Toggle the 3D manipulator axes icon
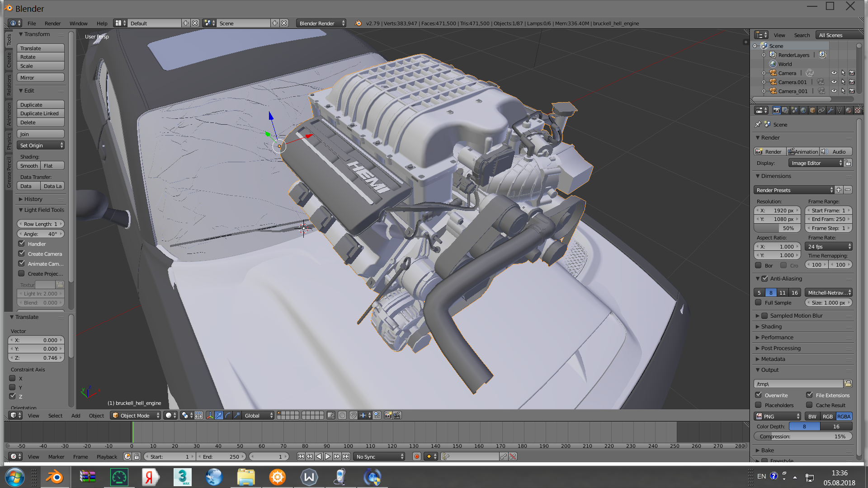The width and height of the screenshot is (868, 488). pyautogui.click(x=210, y=415)
